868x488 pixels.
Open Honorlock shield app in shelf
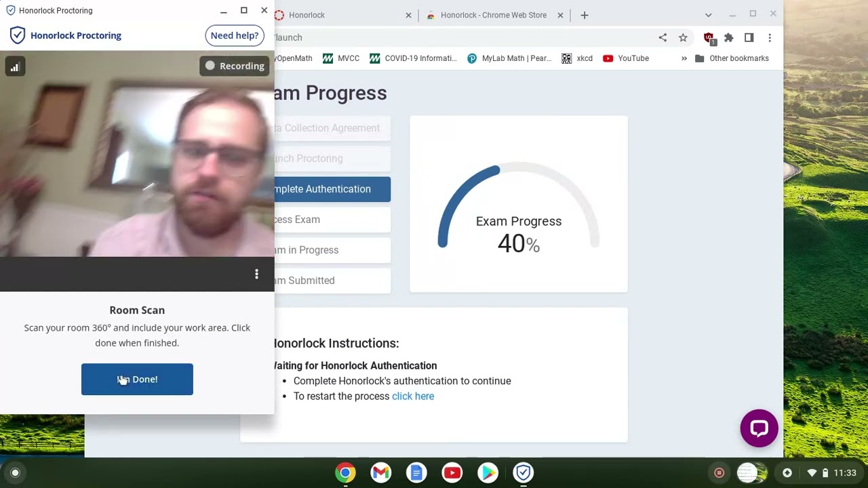coord(524,473)
